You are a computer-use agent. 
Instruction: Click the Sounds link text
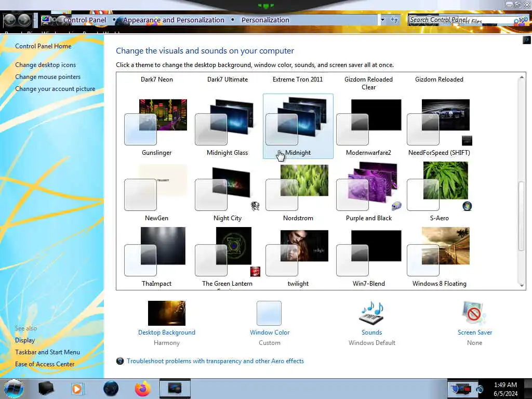[371, 332]
